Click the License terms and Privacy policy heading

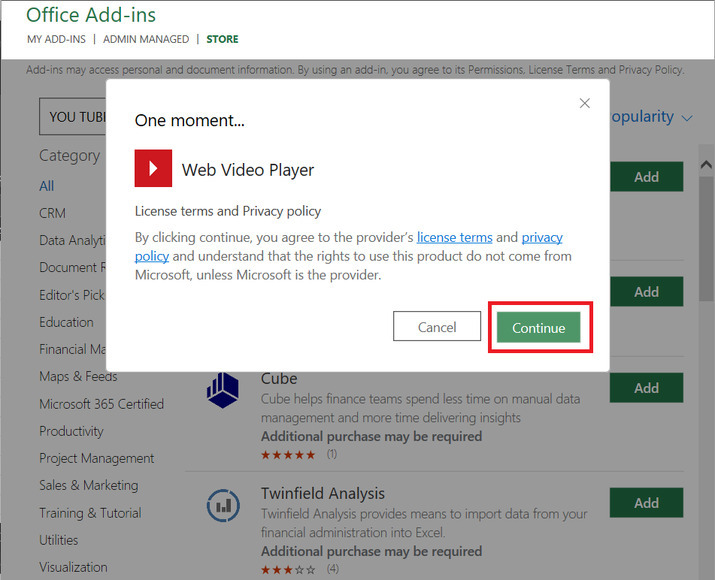[228, 211]
